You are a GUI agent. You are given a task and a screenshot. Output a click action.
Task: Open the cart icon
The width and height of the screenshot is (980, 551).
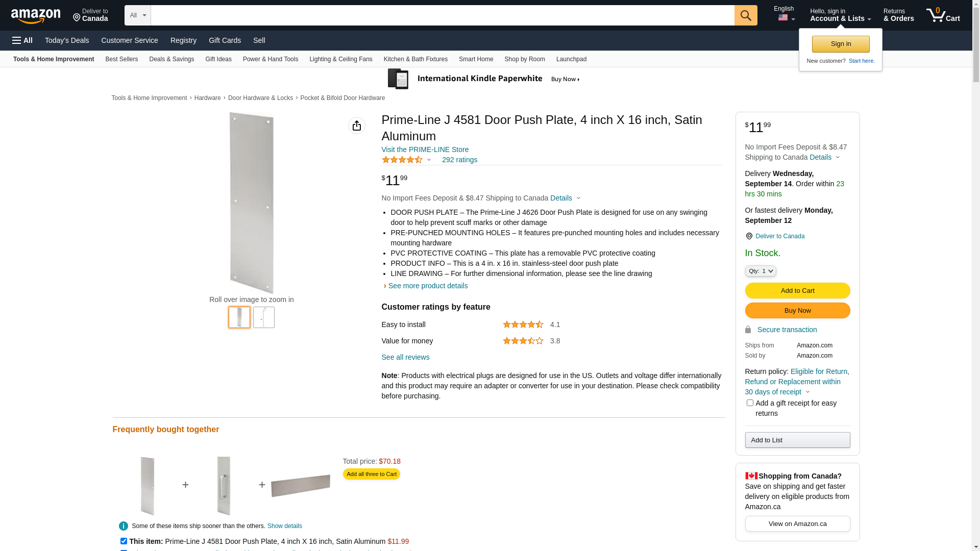pyautogui.click(x=943, y=15)
